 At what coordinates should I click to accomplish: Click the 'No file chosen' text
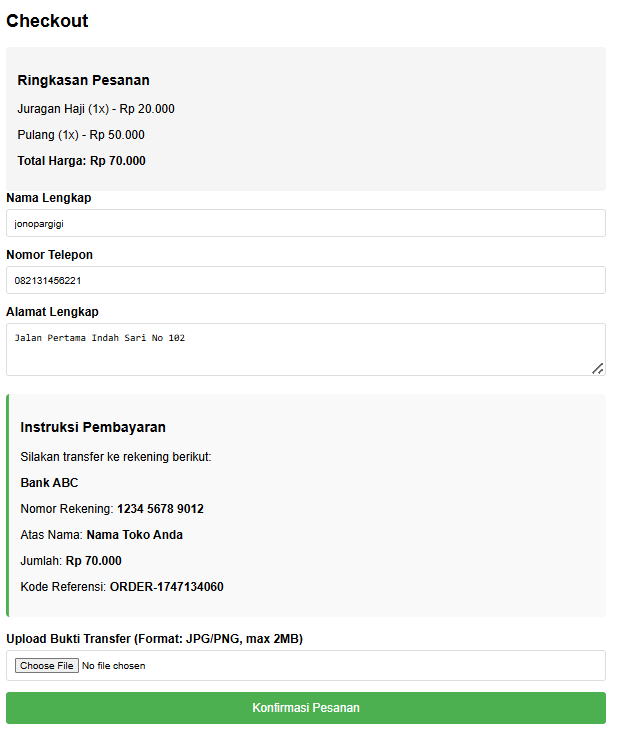(114, 666)
